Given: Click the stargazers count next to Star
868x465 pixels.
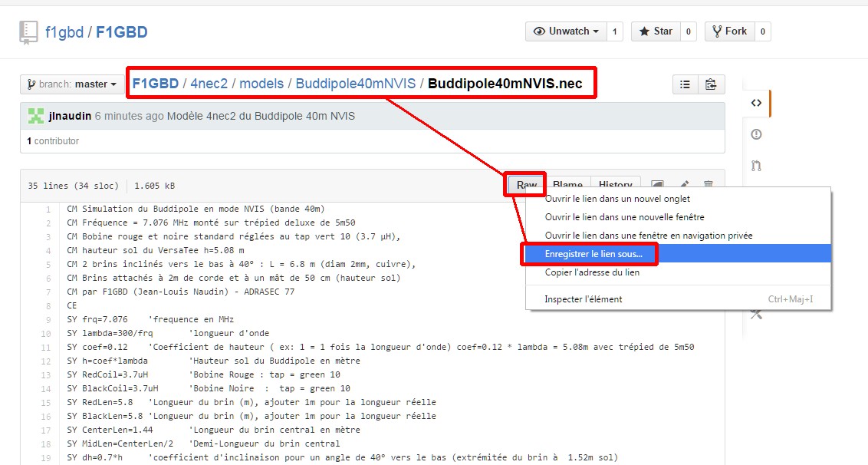Looking at the screenshot, I should point(688,31).
